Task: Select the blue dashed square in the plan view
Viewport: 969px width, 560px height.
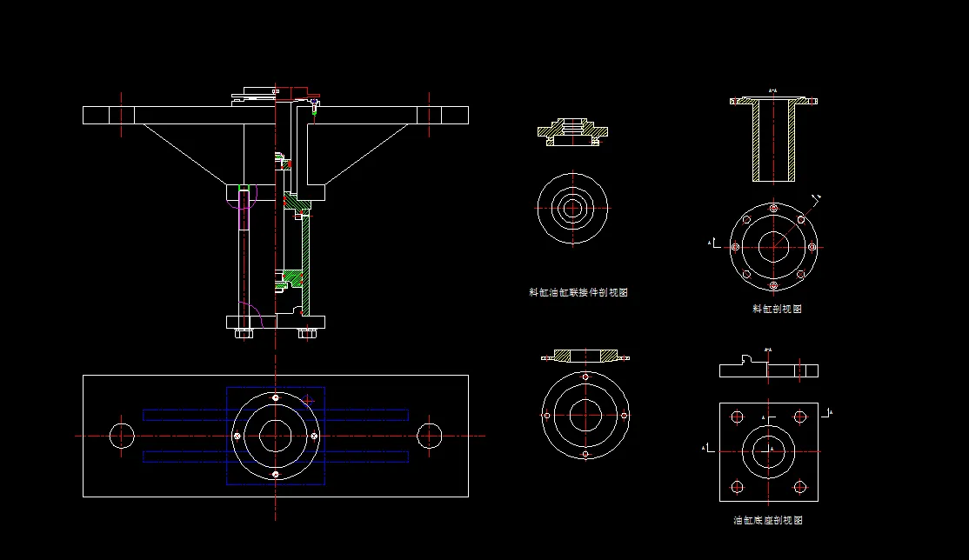Action: pyautogui.click(x=276, y=436)
